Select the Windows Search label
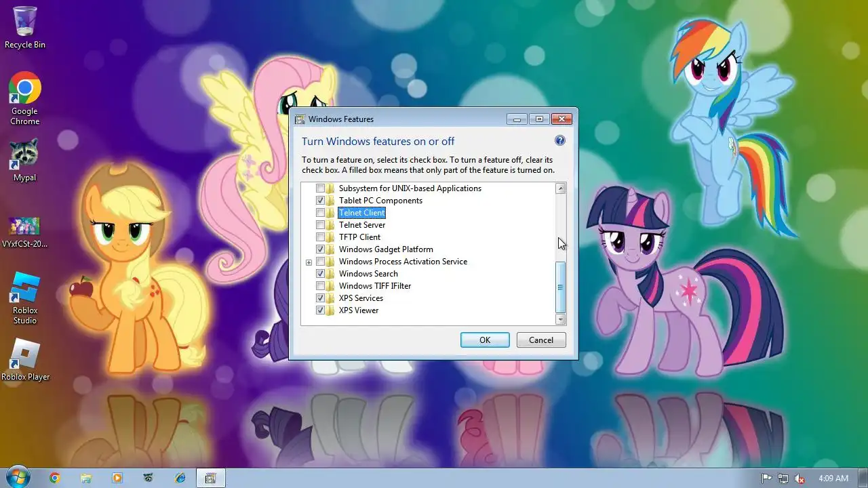The width and height of the screenshot is (868, 488). [368, 274]
